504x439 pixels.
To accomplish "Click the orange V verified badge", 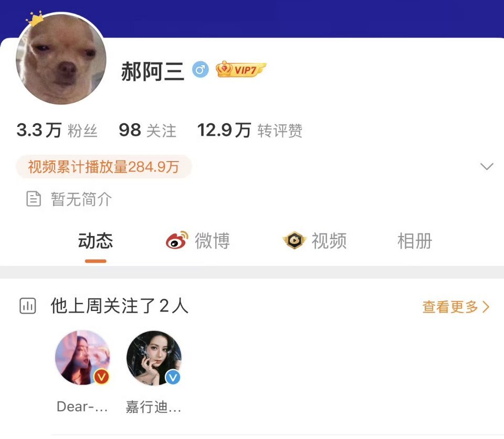I will [101, 377].
